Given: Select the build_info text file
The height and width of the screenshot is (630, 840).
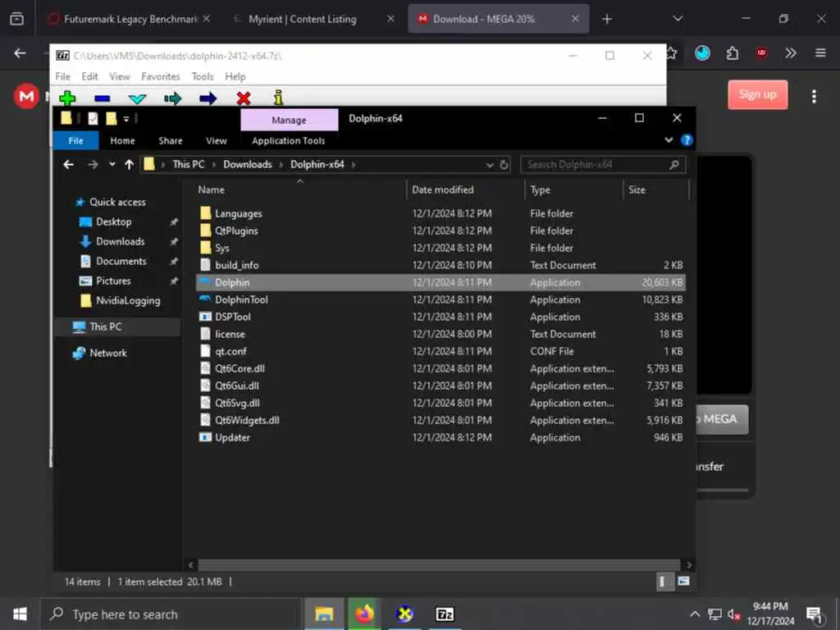Looking at the screenshot, I should tap(236, 265).
